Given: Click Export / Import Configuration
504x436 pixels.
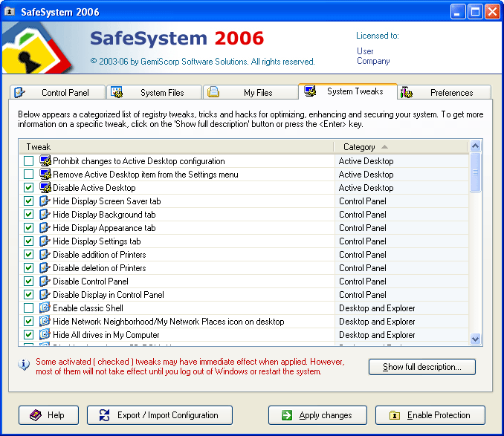Looking at the screenshot, I should [160, 415].
